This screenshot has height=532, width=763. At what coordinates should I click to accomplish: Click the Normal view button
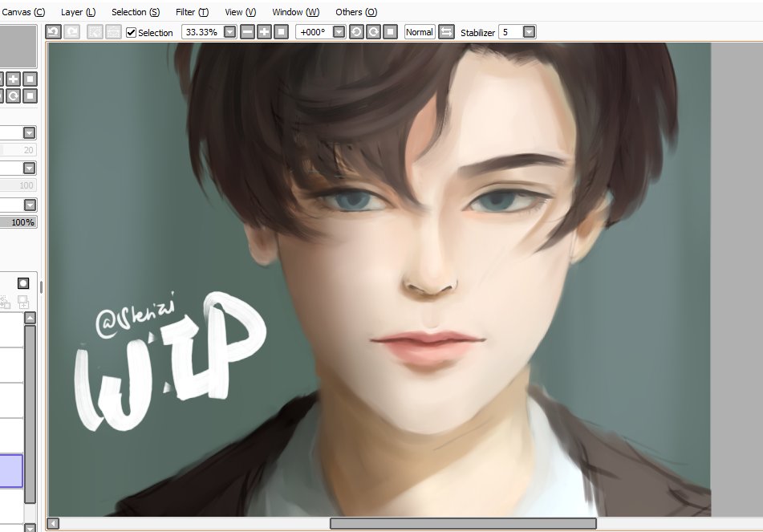click(x=420, y=32)
